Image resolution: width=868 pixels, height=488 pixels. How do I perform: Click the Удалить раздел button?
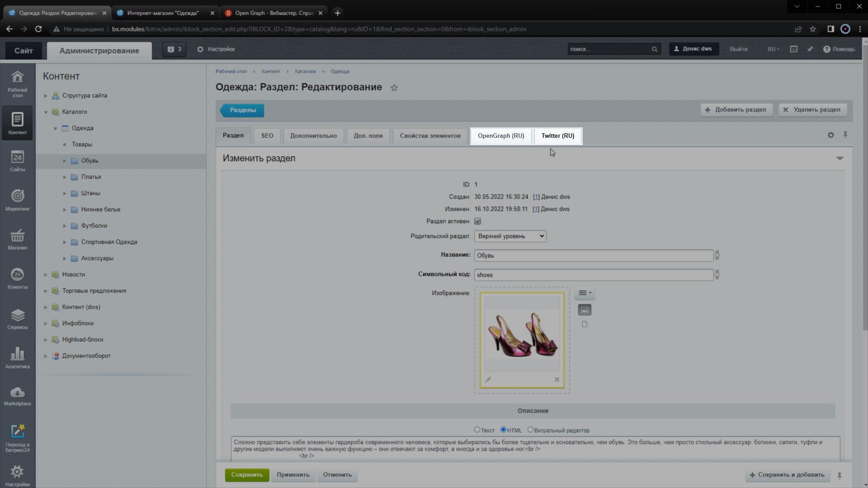pyautogui.click(x=812, y=110)
